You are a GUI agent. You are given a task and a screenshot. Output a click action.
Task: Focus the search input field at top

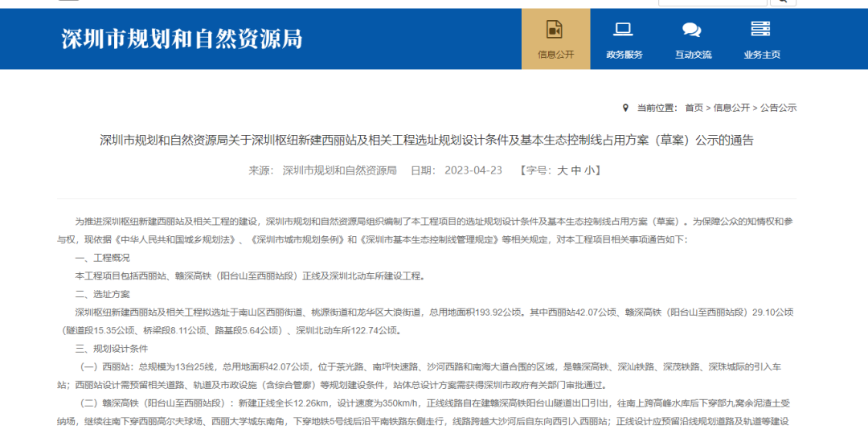[x=712, y=2]
